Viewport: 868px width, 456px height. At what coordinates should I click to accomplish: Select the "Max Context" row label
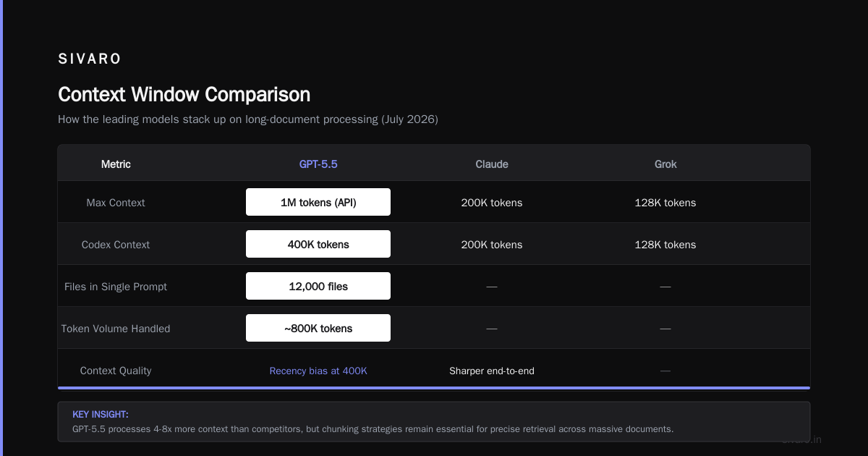coord(116,203)
